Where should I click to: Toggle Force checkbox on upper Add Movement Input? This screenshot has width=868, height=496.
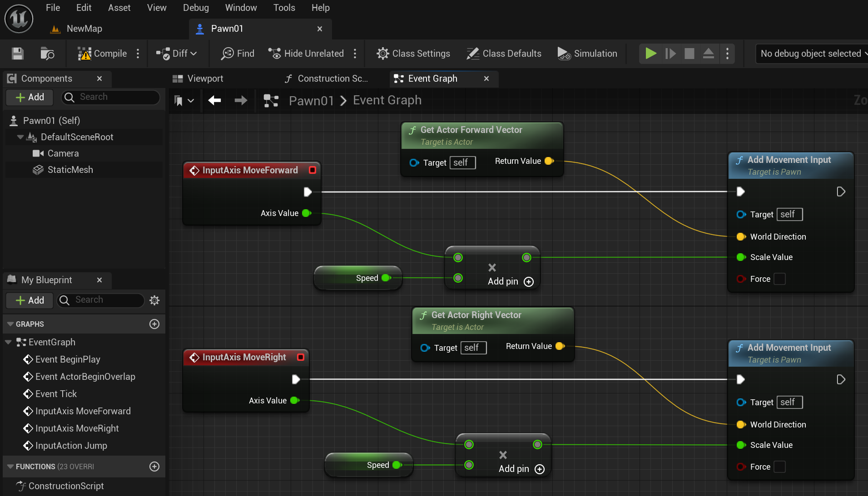(x=779, y=279)
